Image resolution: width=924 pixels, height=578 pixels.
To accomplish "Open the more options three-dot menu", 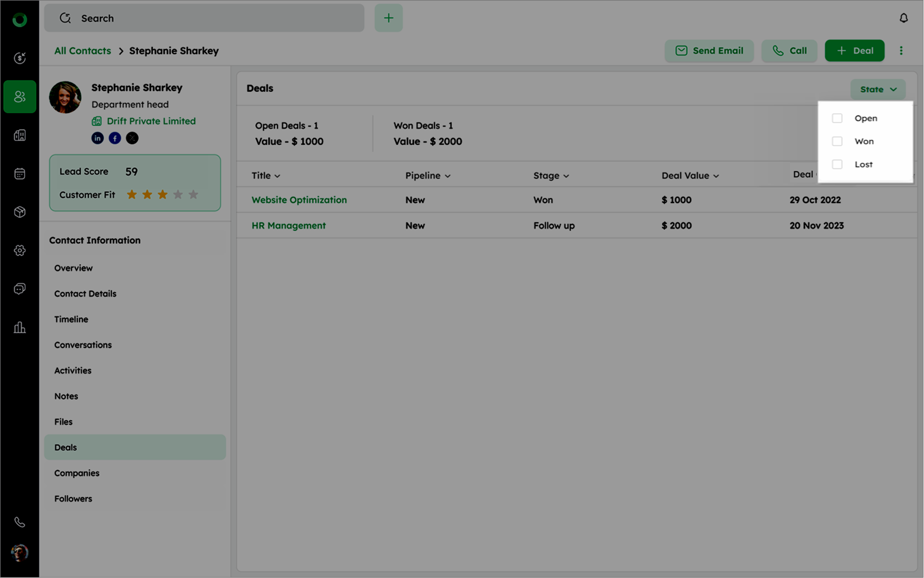I will [901, 51].
